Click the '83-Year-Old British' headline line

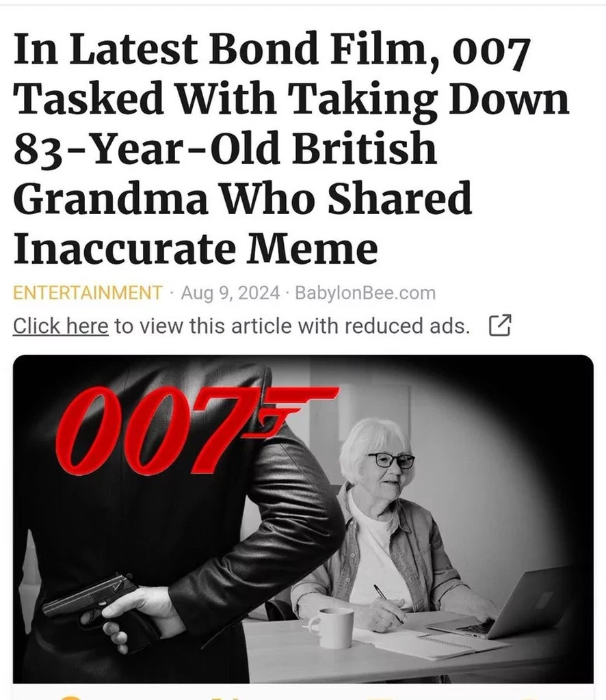pyautogui.click(x=224, y=148)
